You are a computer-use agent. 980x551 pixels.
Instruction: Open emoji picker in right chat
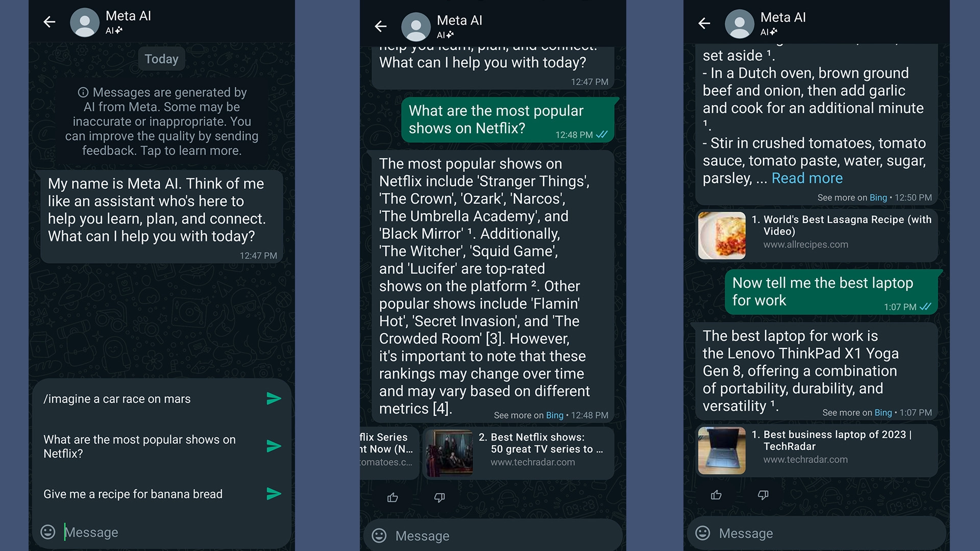(x=703, y=533)
